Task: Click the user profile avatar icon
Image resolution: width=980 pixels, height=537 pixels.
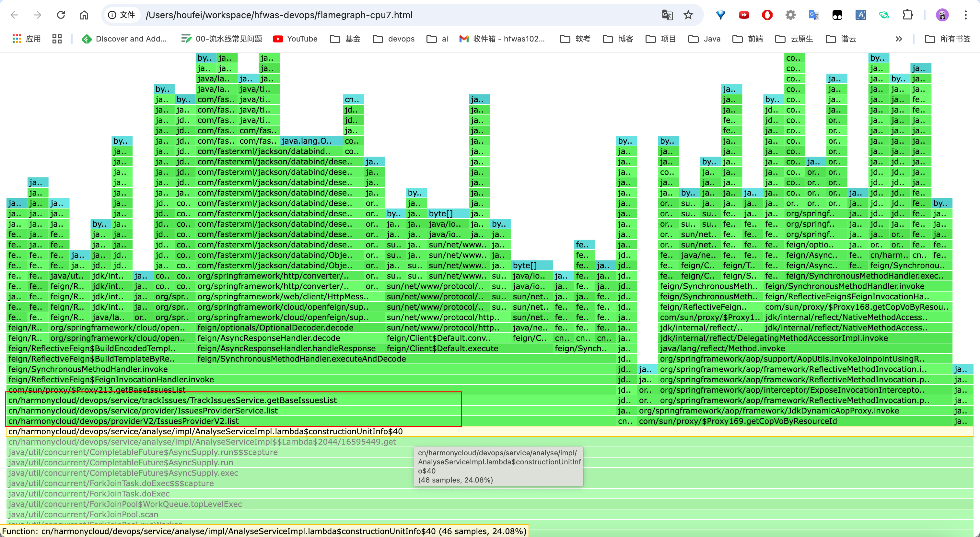Action: 942,15
